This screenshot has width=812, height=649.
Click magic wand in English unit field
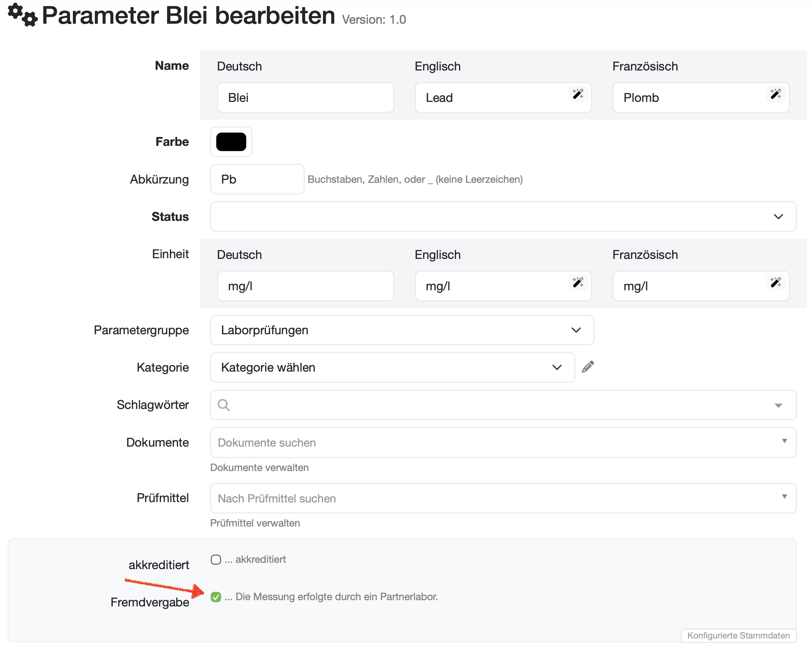(x=578, y=282)
